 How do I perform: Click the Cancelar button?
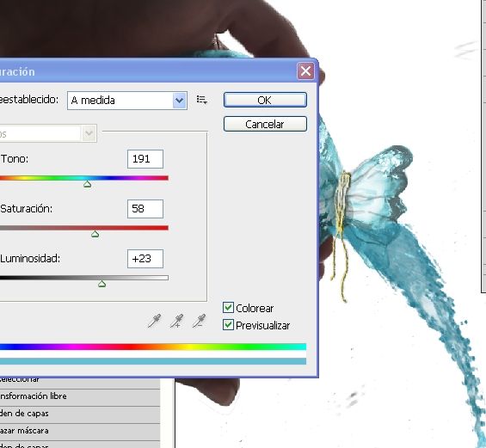point(265,124)
